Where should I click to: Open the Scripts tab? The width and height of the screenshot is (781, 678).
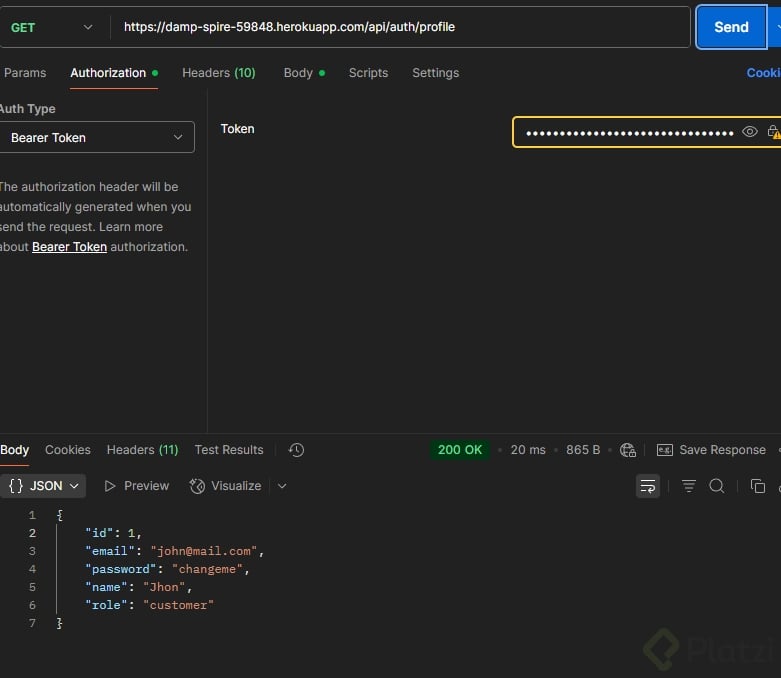tap(368, 73)
